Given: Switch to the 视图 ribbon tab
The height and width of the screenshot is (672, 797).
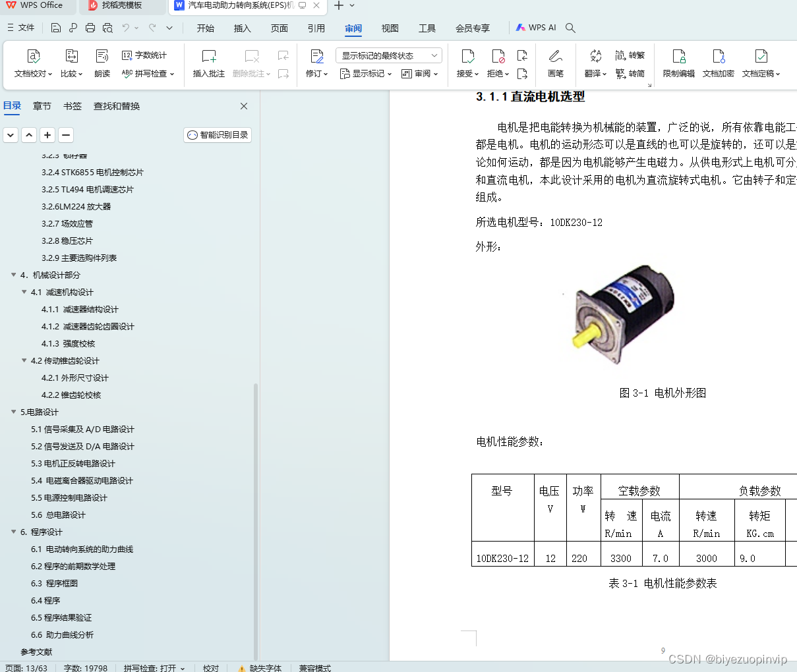Looking at the screenshot, I should (x=390, y=28).
